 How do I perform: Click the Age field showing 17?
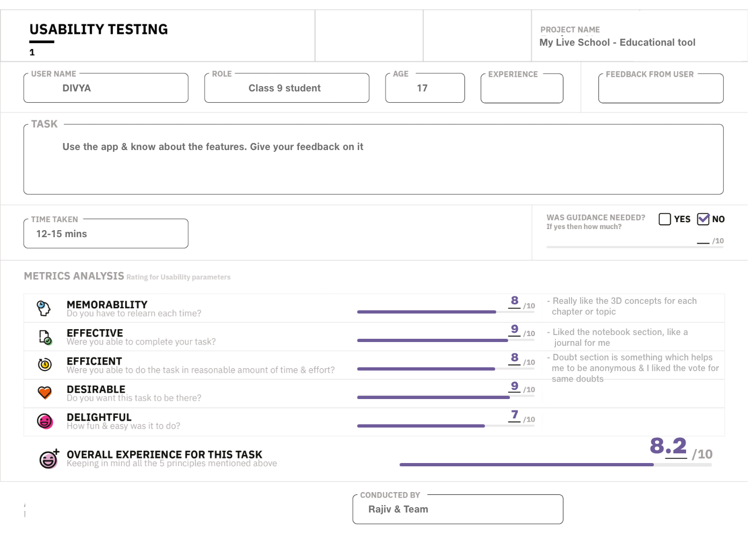[x=425, y=88]
